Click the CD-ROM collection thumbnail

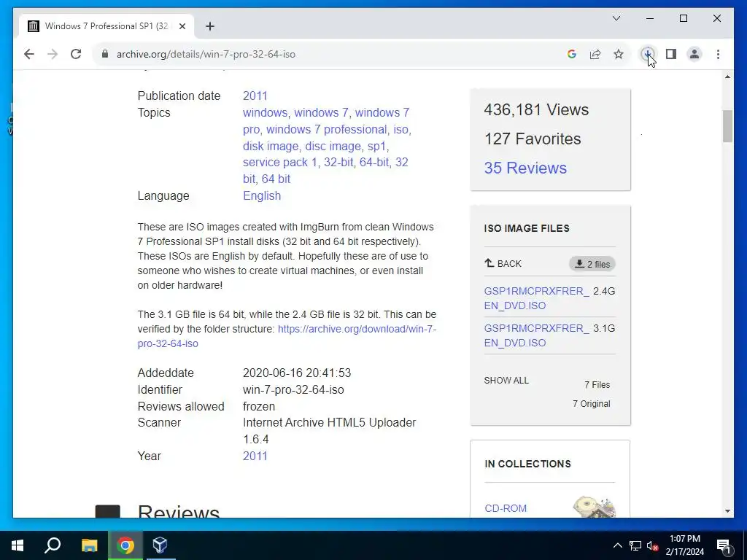tap(594, 507)
